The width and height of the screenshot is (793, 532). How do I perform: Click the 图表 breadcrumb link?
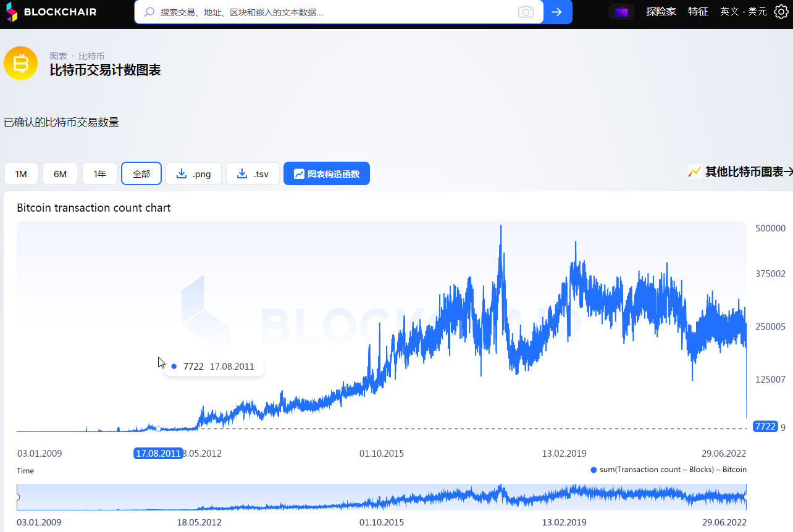coord(58,56)
